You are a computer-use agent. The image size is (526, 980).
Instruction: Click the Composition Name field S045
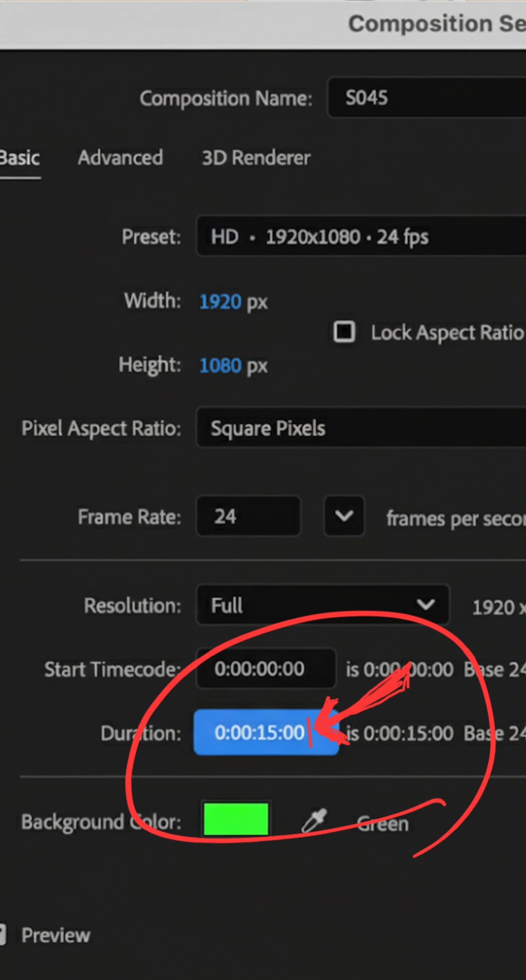pyautogui.click(x=426, y=97)
